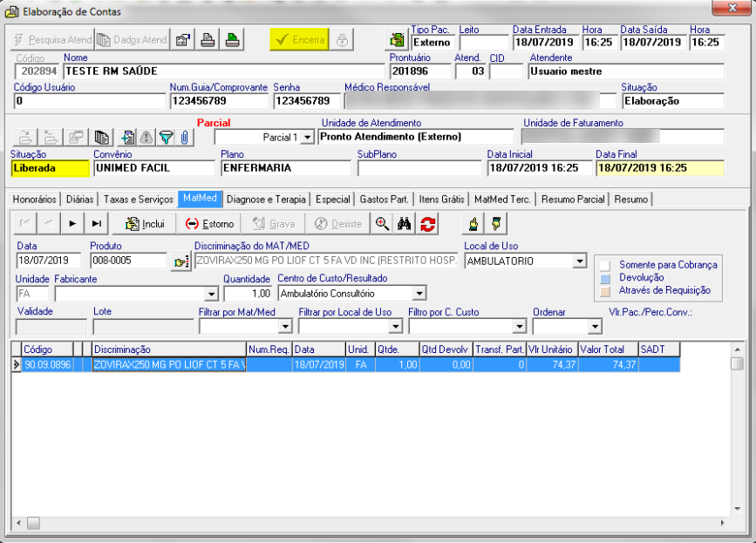Click the cascaded windows icon in Parcial toolbar
The height and width of the screenshot is (543, 756).
(76, 138)
